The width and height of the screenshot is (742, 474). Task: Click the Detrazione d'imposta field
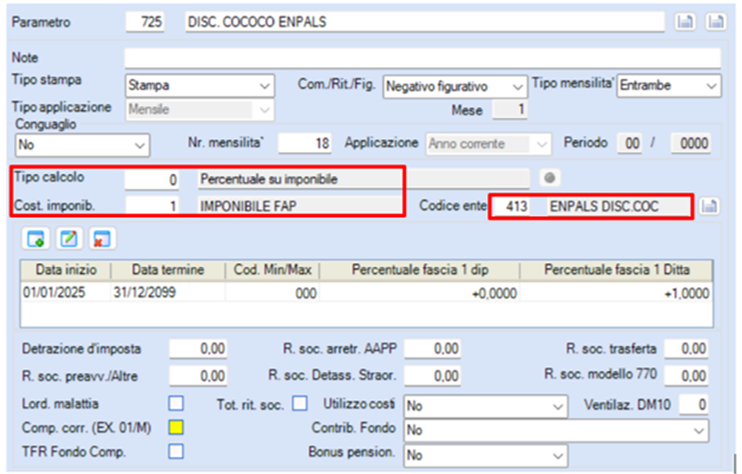click(x=198, y=349)
